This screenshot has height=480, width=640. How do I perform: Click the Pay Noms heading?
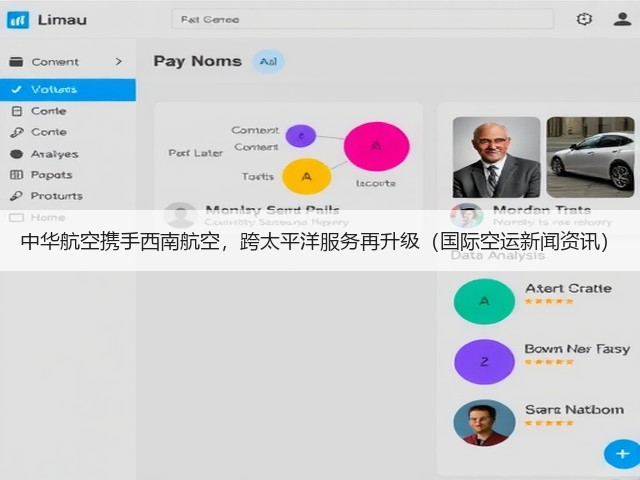(198, 61)
